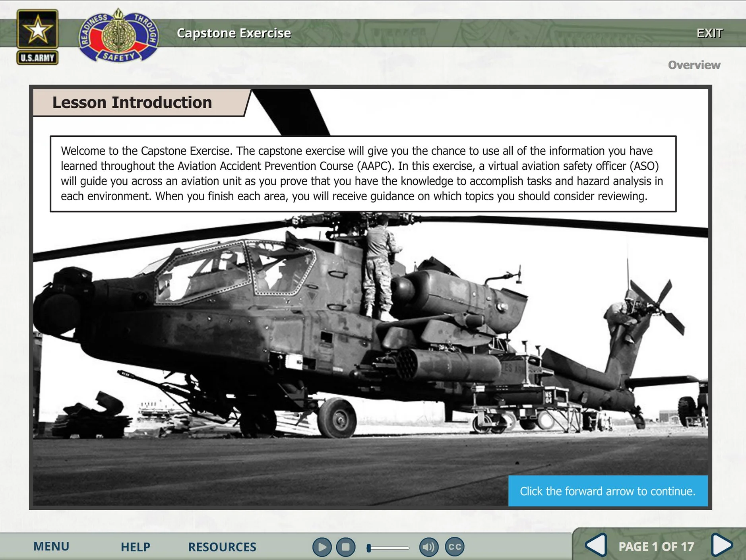Screen dimensions: 746x560
Task: Play the lesson narration
Action: pyautogui.click(x=322, y=546)
